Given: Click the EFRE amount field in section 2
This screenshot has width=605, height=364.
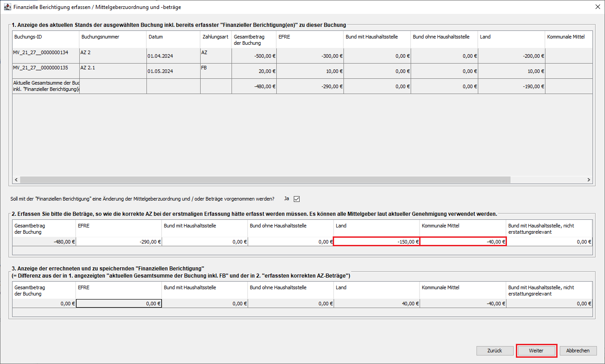Looking at the screenshot, I should coord(119,242).
